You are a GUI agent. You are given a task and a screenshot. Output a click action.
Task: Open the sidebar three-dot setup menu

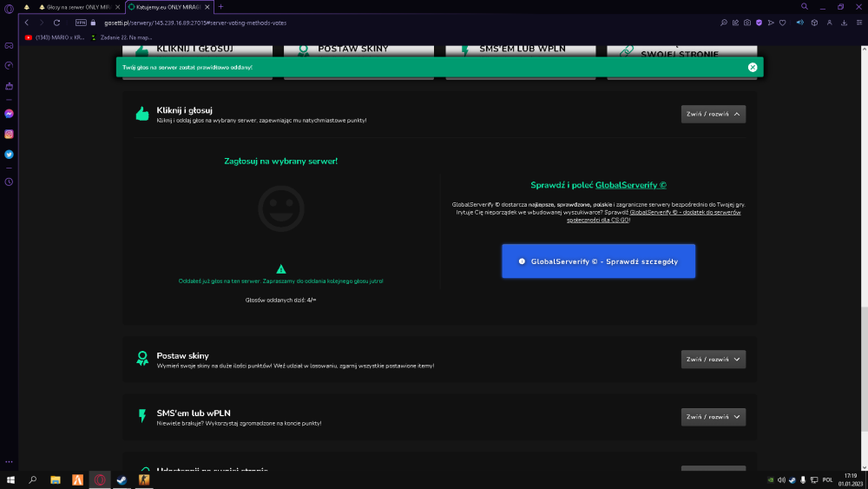click(9, 461)
